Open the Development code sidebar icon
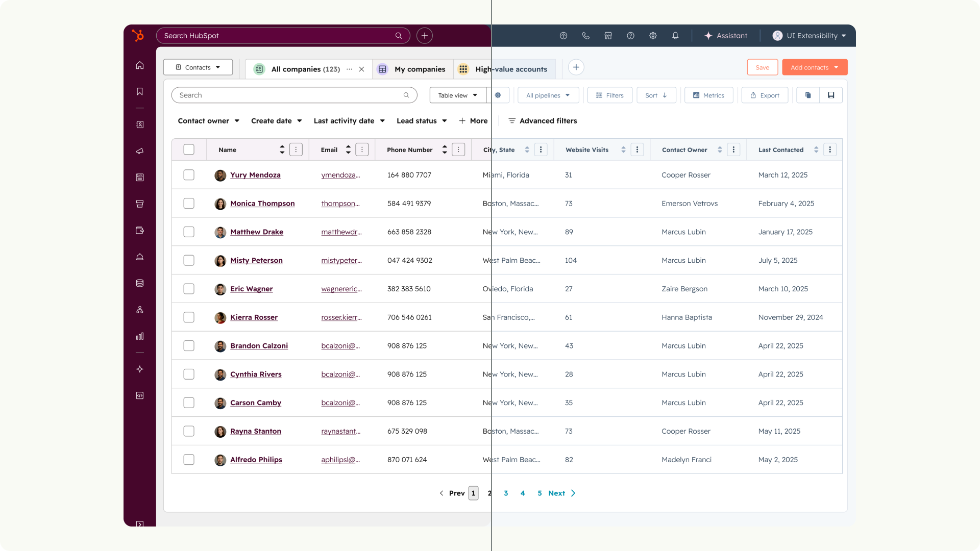 point(140,396)
